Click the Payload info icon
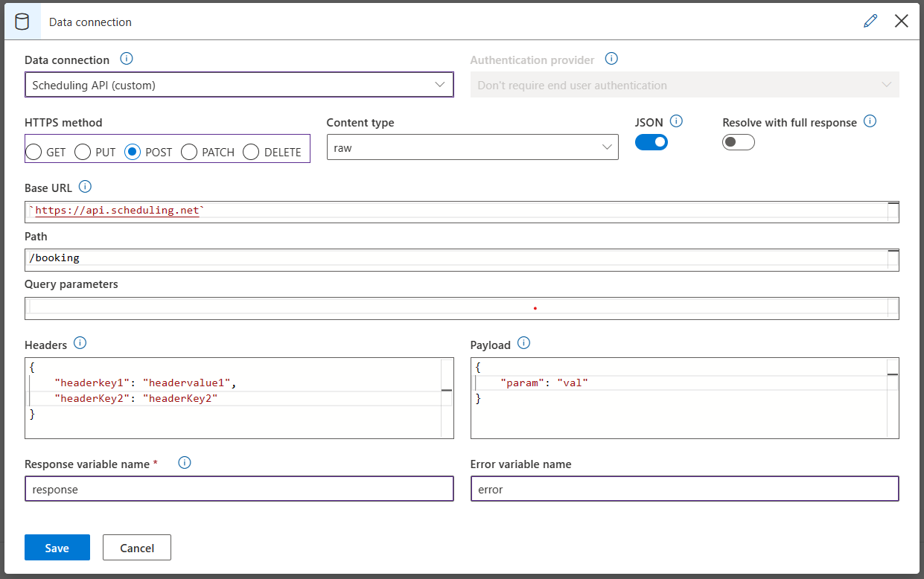 [x=523, y=343]
